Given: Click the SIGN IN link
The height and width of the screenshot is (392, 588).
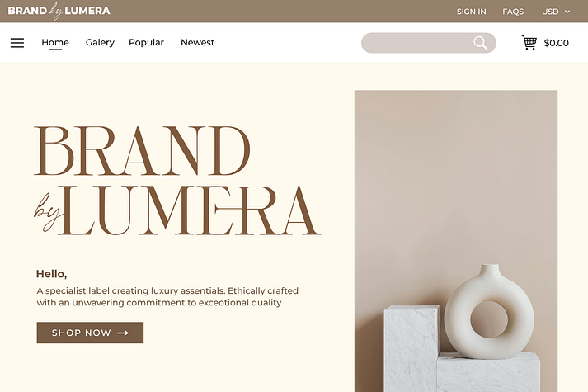Looking at the screenshot, I should coord(472,12).
